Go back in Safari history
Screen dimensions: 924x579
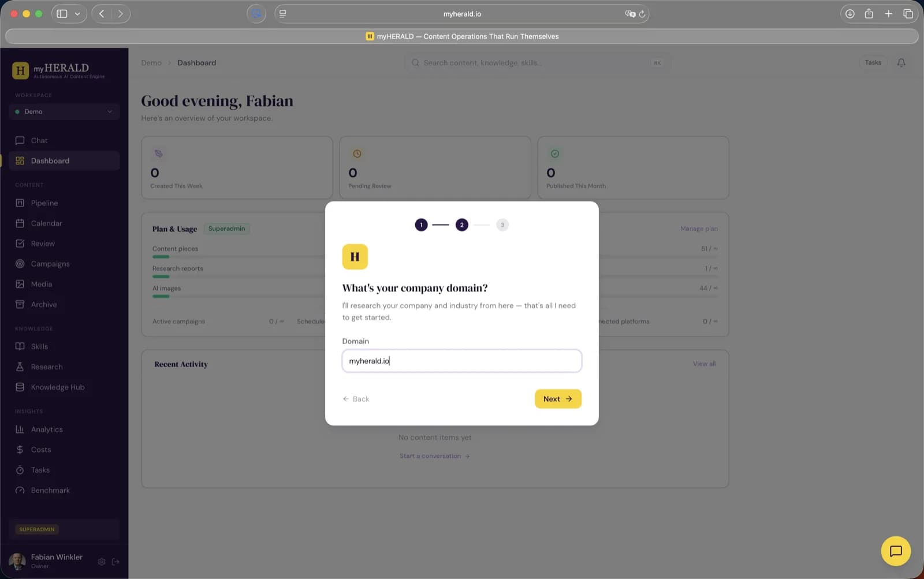click(x=102, y=14)
